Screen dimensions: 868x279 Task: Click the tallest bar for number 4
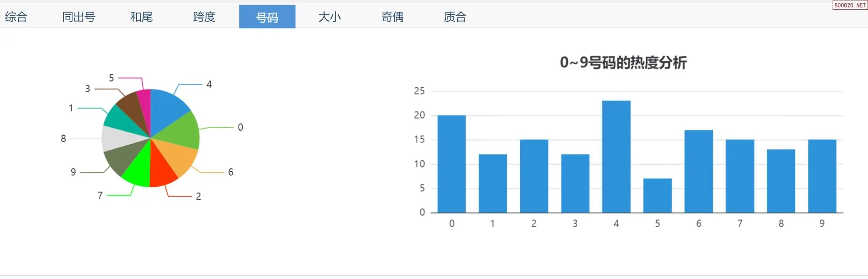616,157
